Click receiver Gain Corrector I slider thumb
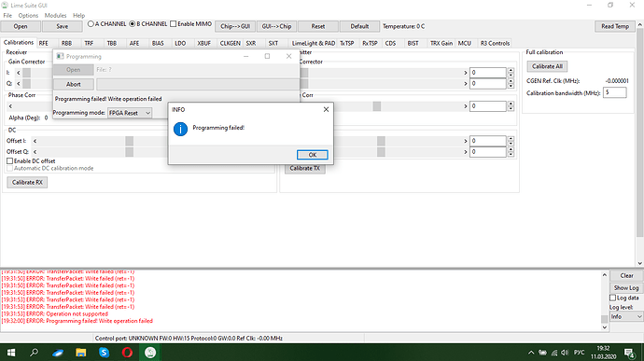The image size is (644, 361). coord(27,73)
